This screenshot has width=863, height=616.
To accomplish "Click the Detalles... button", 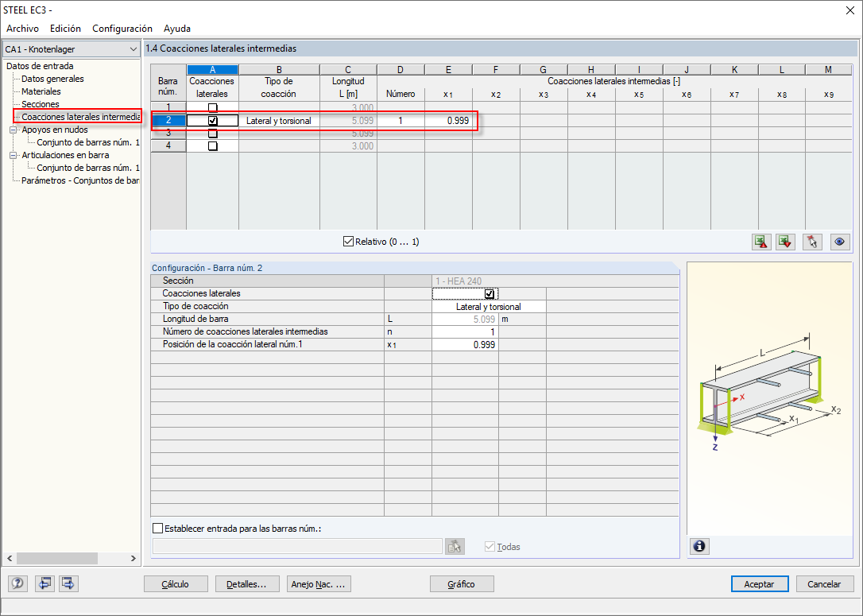I will pyautogui.click(x=247, y=584).
